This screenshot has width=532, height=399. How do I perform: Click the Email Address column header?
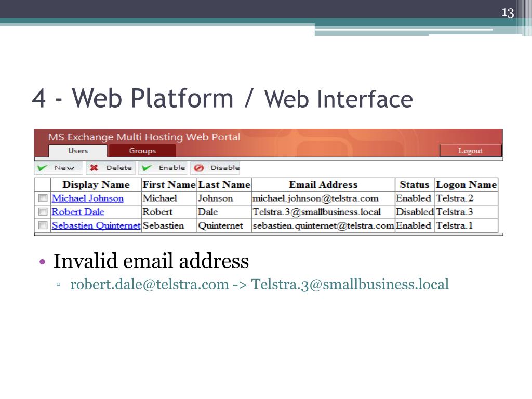tap(323, 184)
